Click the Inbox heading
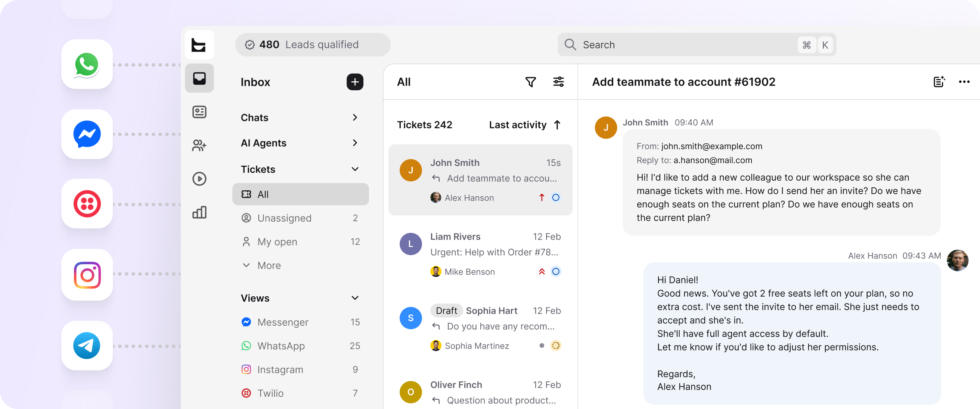 (255, 82)
